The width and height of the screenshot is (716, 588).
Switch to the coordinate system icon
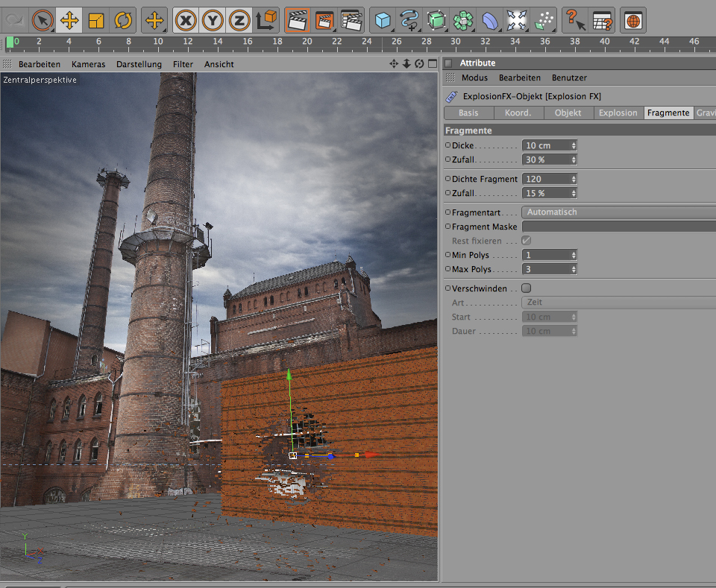coord(266,20)
